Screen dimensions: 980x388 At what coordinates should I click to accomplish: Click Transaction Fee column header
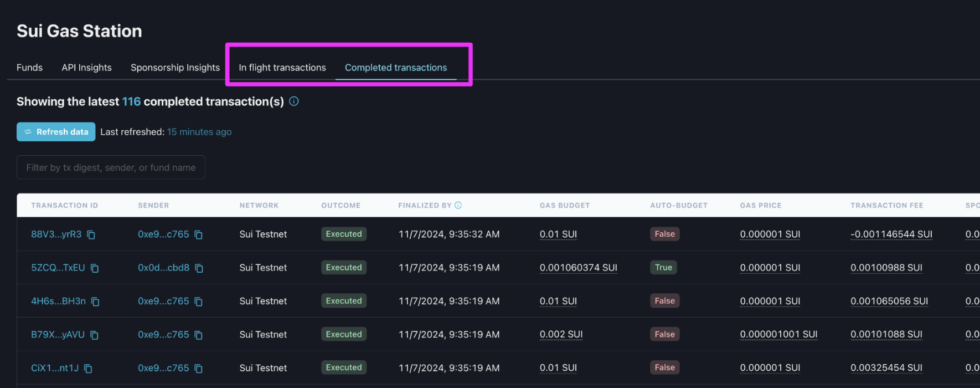tap(887, 206)
